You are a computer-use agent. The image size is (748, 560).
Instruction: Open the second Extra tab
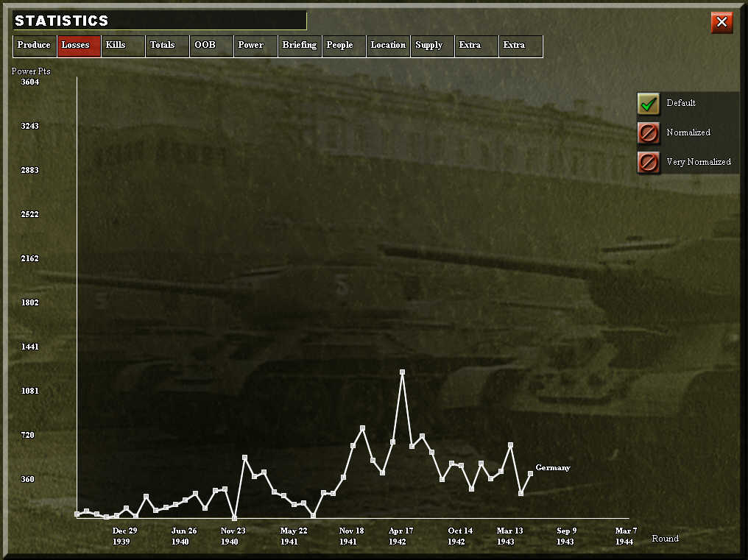click(x=521, y=46)
